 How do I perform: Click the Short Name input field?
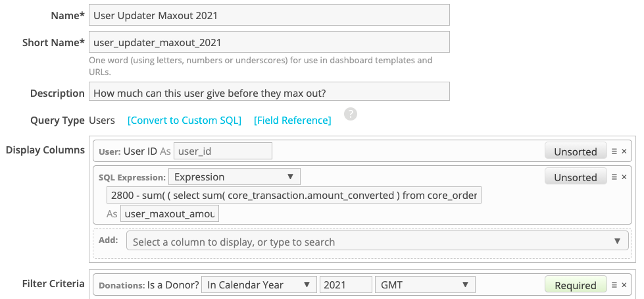tap(269, 42)
